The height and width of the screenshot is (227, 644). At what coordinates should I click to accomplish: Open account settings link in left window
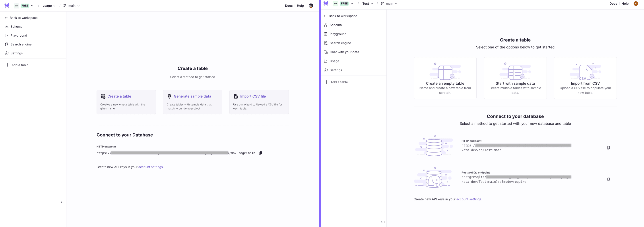(150, 167)
